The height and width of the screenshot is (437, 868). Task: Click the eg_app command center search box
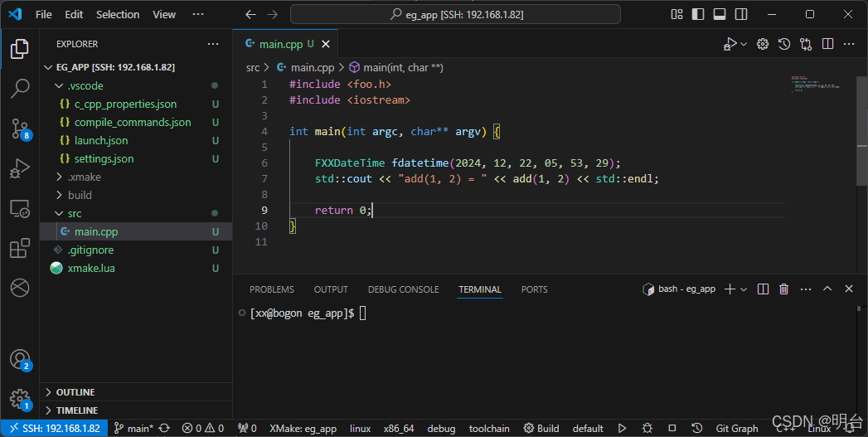(455, 14)
